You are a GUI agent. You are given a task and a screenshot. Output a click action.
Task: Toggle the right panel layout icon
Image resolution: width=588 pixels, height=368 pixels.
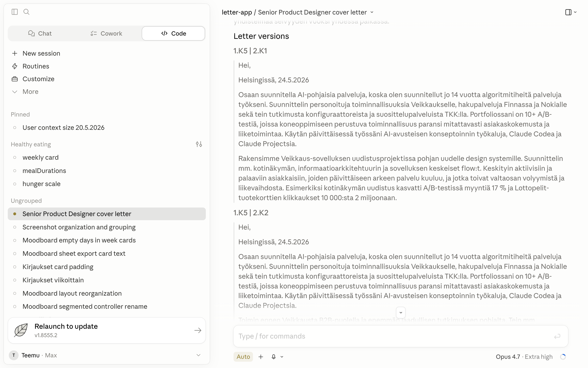[x=568, y=12]
